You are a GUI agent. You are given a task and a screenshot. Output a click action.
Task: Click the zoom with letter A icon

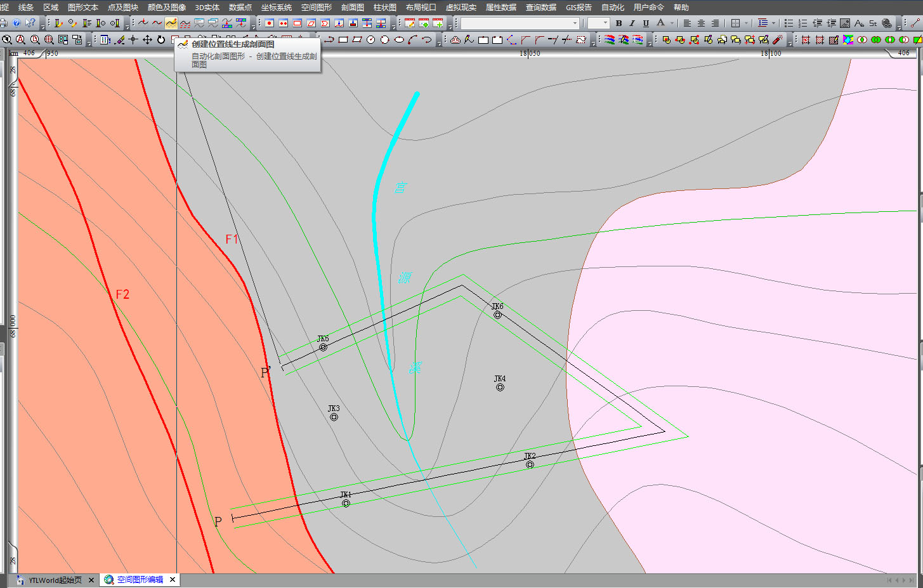click(21, 39)
